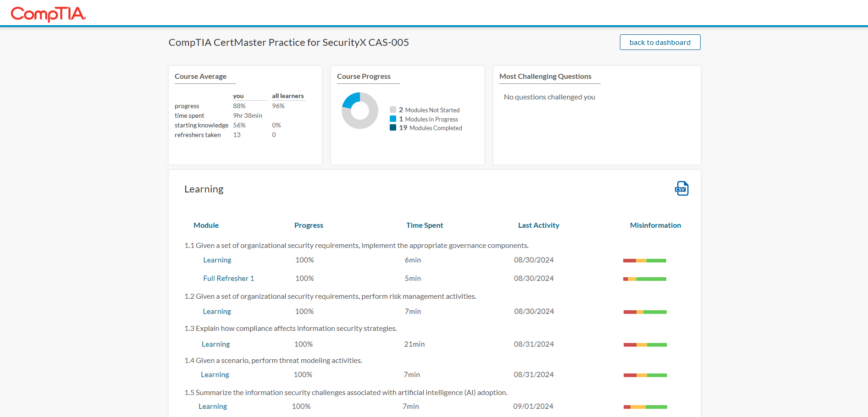Screen dimensions: 868x417
Task: Click misinformation bar for 1.2 Learning row
Action: (x=645, y=312)
